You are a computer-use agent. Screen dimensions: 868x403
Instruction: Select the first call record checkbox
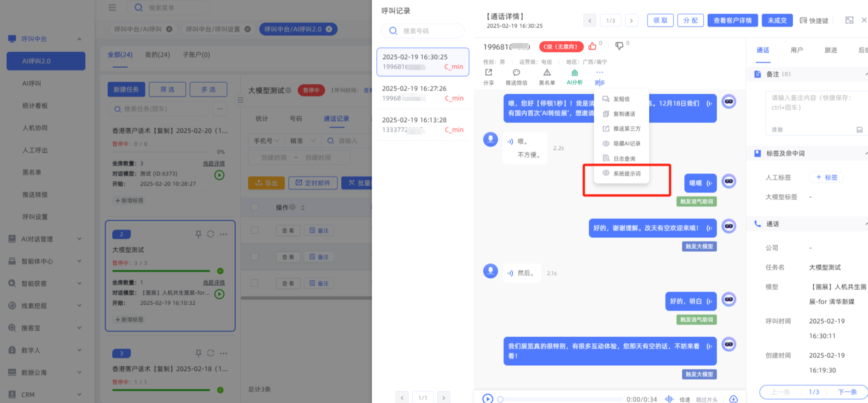tap(255, 230)
